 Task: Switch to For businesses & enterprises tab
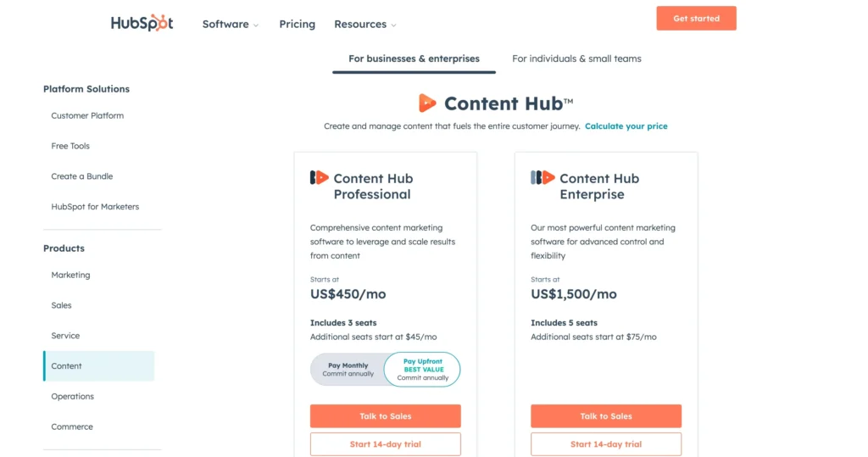point(414,59)
